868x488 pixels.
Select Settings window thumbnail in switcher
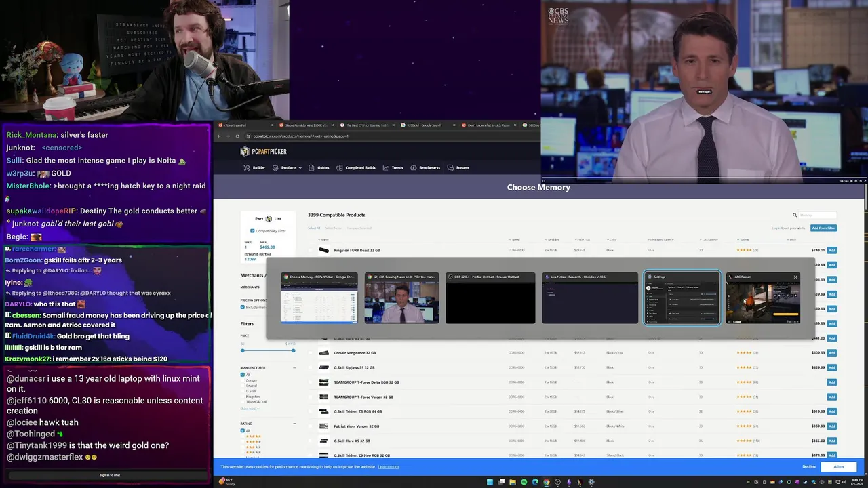pyautogui.click(x=682, y=298)
